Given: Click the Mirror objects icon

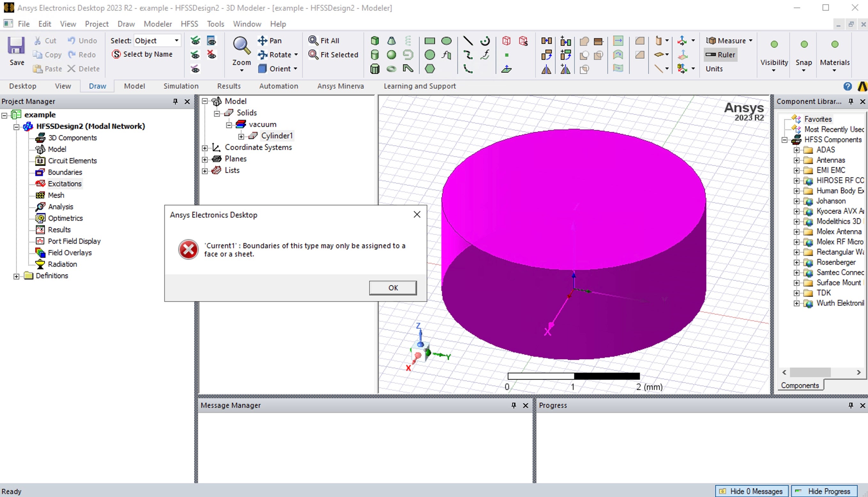Looking at the screenshot, I should [x=546, y=69].
